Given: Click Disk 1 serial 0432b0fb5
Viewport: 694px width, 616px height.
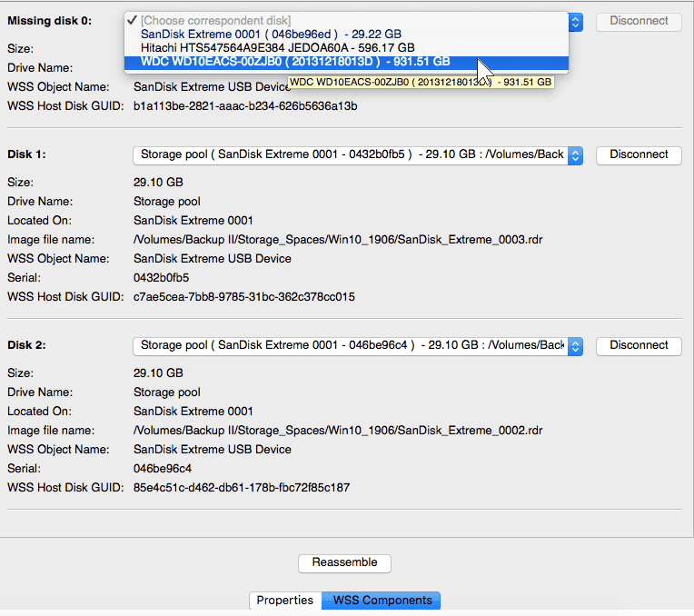Looking at the screenshot, I should click(x=161, y=278).
